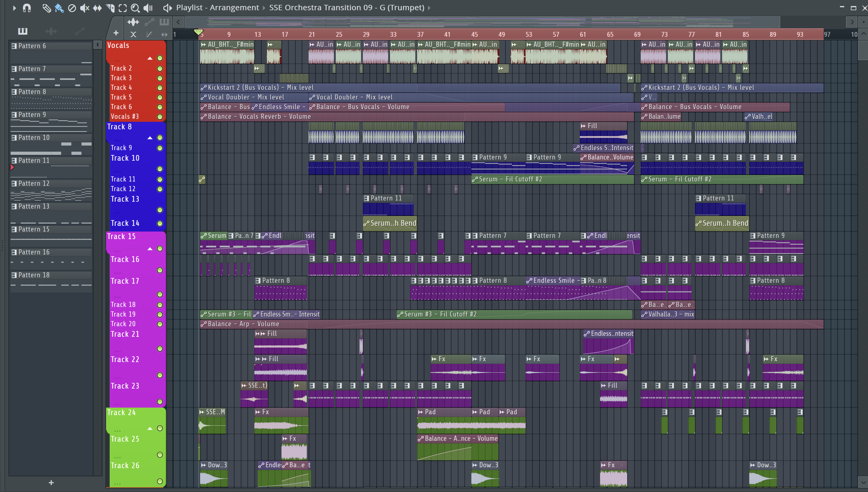Click the speaker icon beside Playlist title
Screen dimensions: 868x492
(168, 8)
